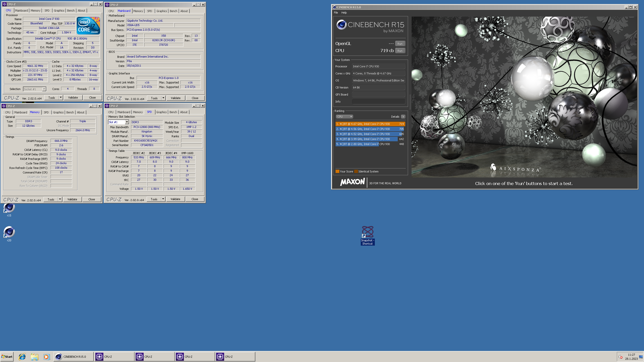Select ranking entry 4C/8T @ 3.99 GHz
644x362 pixels.
[370, 139]
